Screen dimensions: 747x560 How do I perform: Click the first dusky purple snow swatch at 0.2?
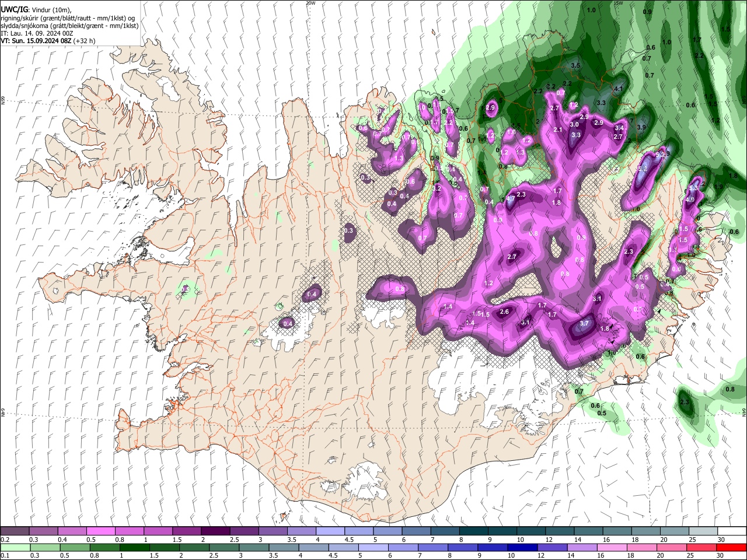tap(15, 531)
